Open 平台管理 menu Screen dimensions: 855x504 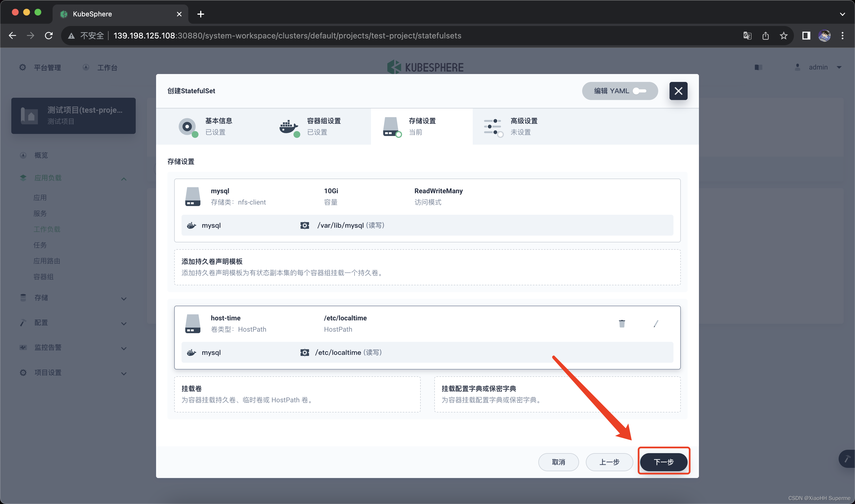[40, 67]
